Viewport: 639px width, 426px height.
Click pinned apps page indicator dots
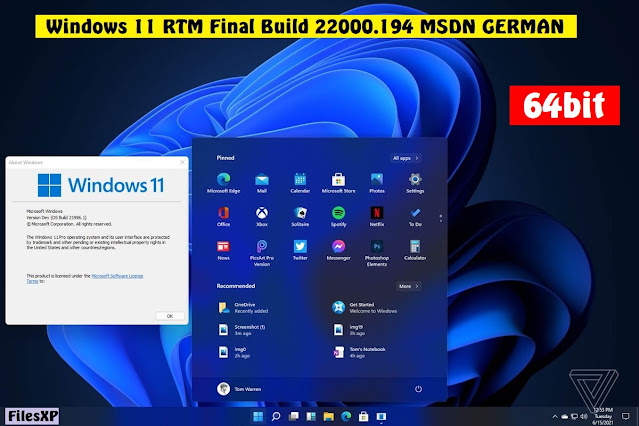pos(441,218)
